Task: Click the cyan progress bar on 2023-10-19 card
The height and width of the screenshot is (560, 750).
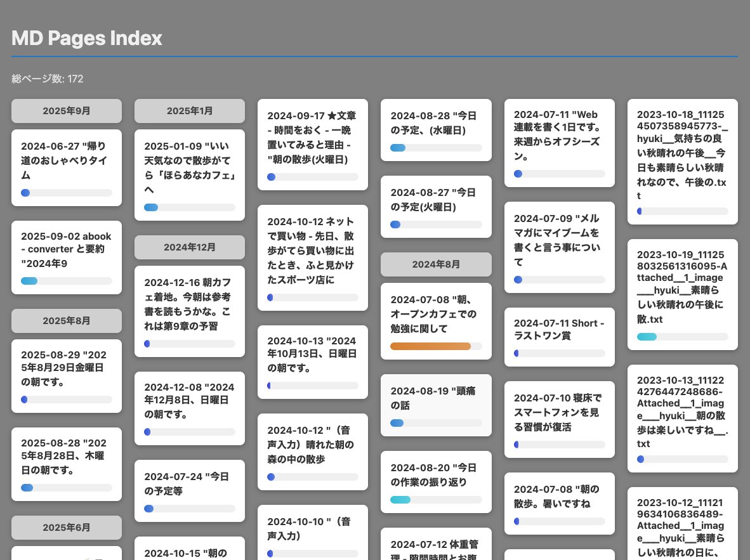Action: pyautogui.click(x=647, y=337)
